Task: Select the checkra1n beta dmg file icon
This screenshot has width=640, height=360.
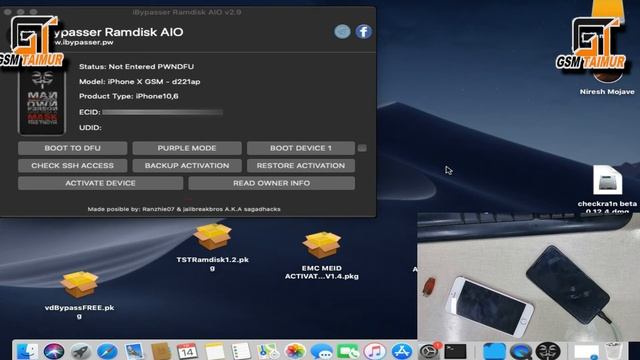Action: click(x=607, y=180)
